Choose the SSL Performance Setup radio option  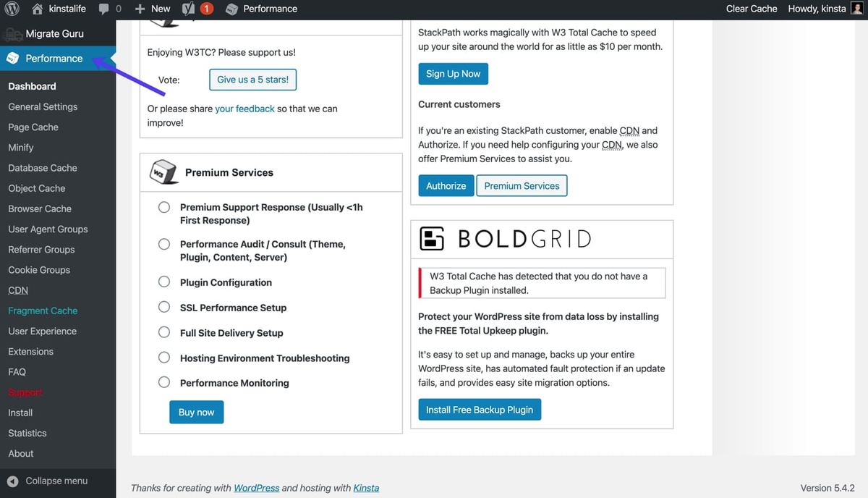click(x=164, y=308)
